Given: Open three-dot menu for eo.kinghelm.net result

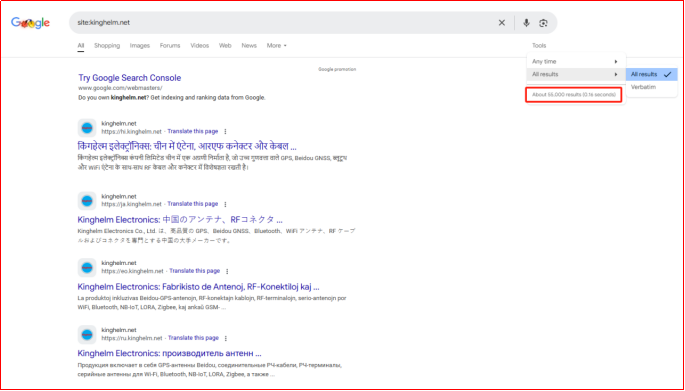Looking at the screenshot, I should 227,271.
